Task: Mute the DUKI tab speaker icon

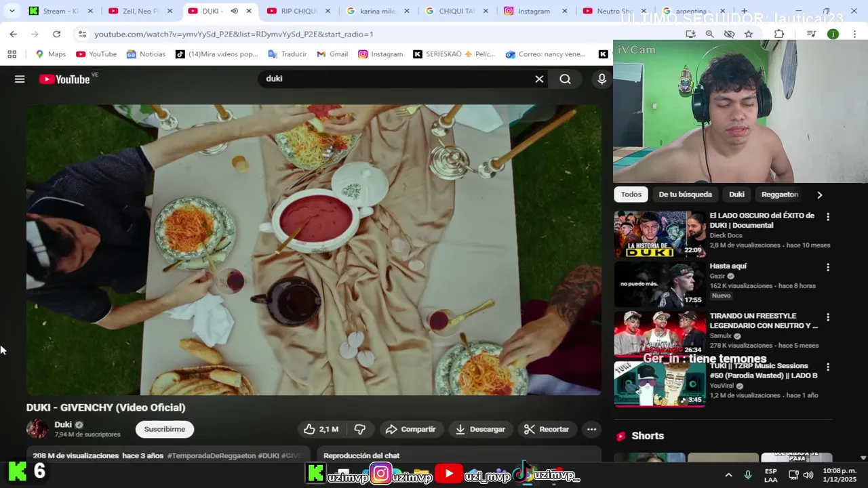Action: point(234,11)
